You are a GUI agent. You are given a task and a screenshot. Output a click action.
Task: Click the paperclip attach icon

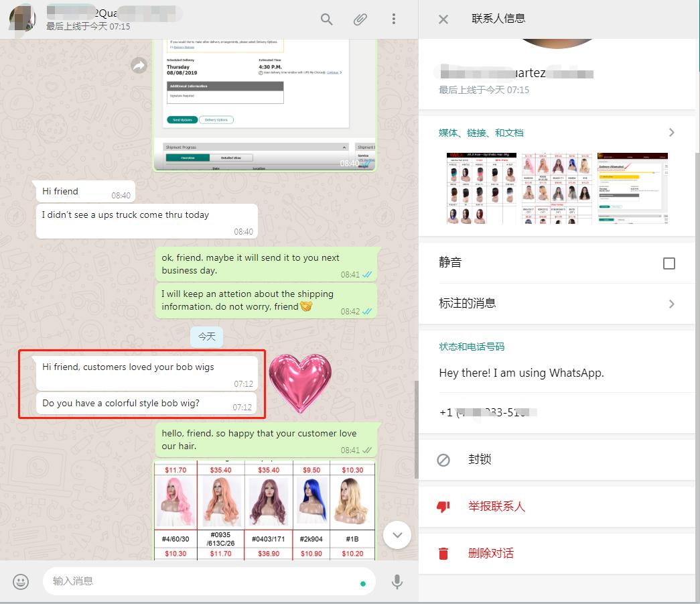tap(360, 19)
